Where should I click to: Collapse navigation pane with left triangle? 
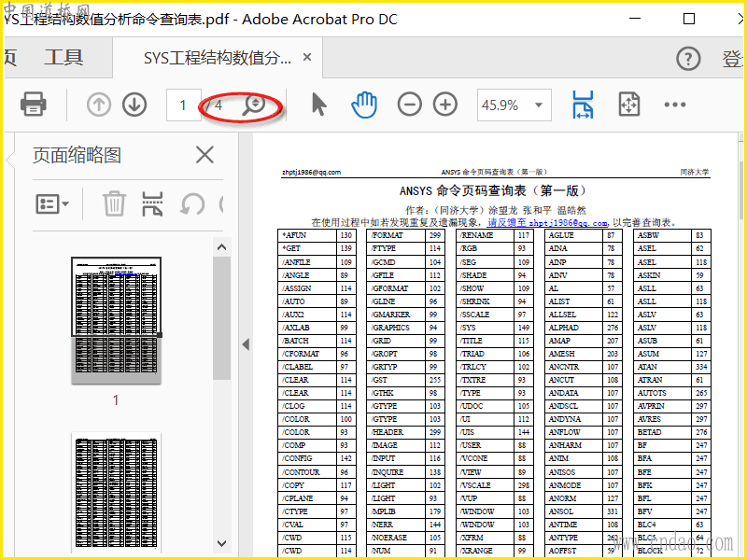tap(246, 344)
